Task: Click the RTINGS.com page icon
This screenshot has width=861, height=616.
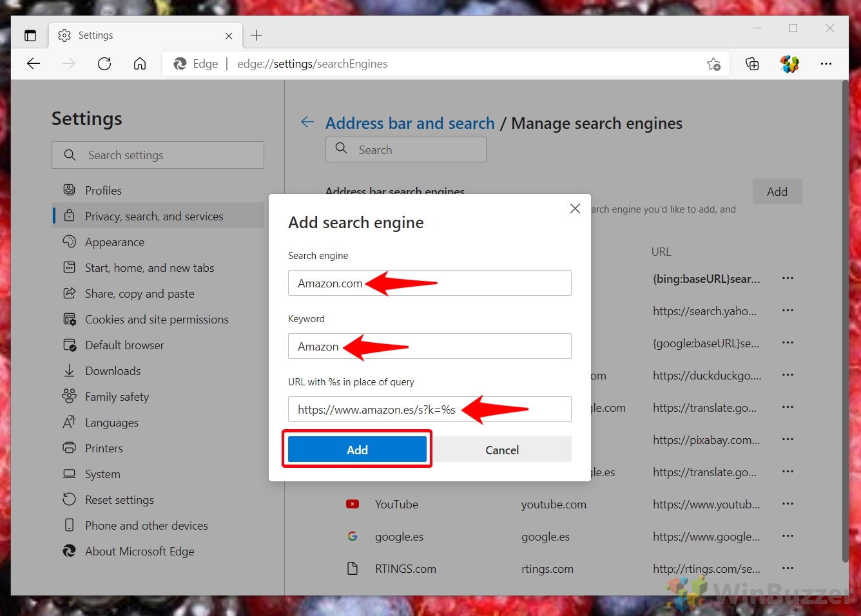Action: [x=353, y=568]
